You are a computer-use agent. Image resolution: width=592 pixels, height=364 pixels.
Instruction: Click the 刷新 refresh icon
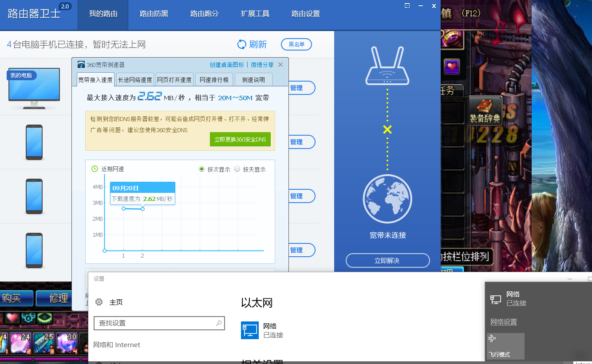(x=242, y=44)
